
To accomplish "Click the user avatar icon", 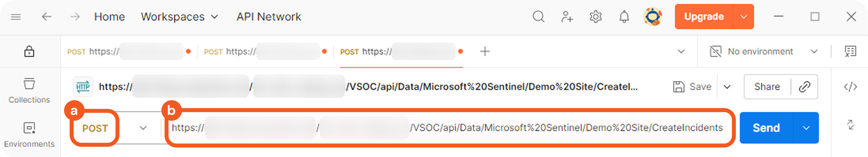I will (653, 17).
